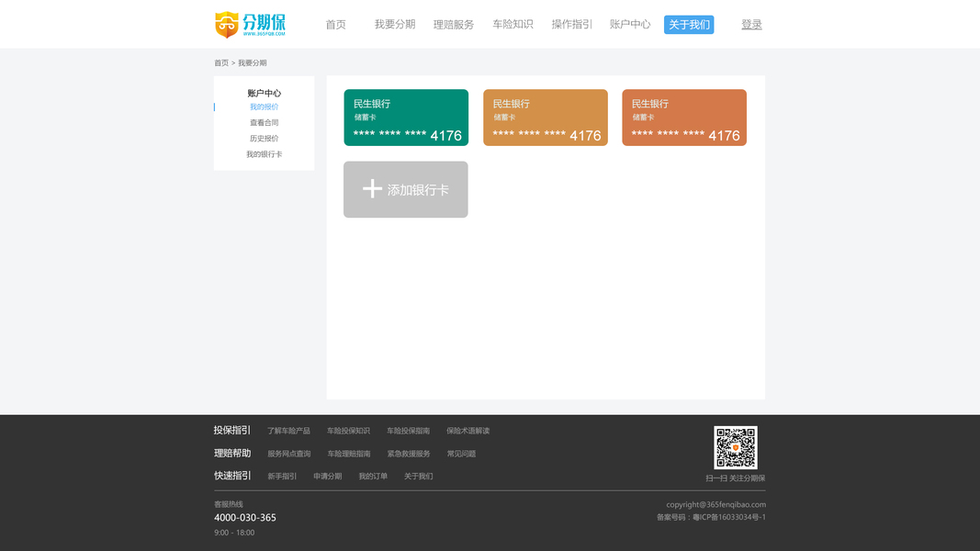
Task: Select the yellow-orange 民生银行 card
Action: [x=545, y=118]
